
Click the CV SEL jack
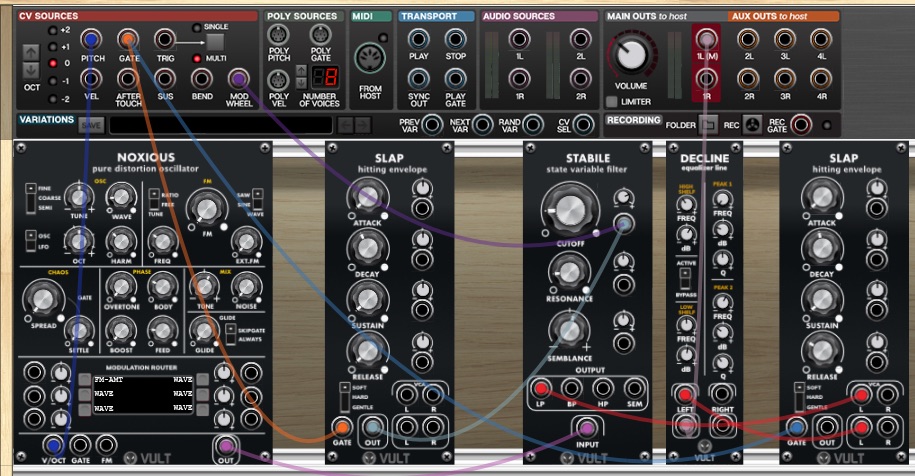pos(583,124)
